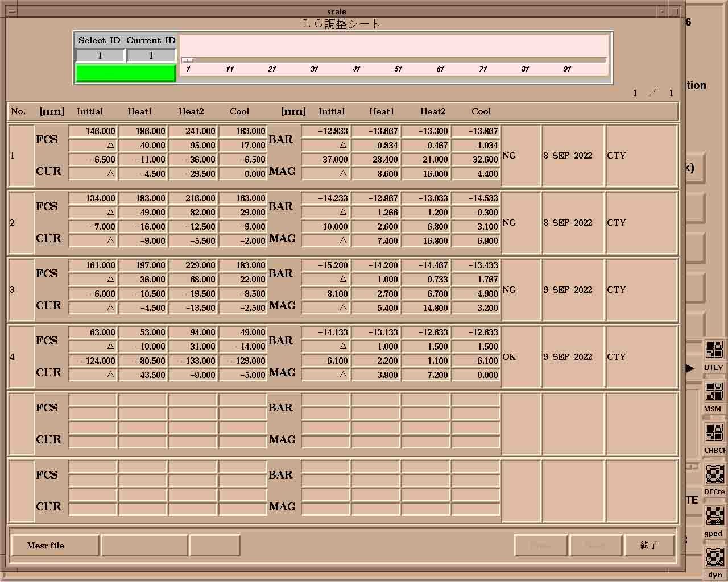
Task: Select row 2 FCS Initial 134.000
Action: (93, 198)
